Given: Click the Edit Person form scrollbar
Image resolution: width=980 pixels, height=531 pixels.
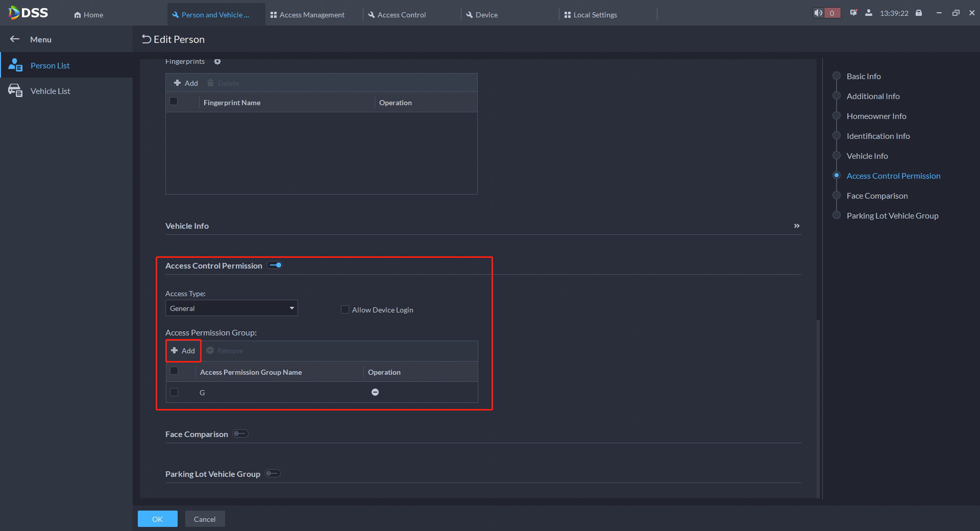Looking at the screenshot, I should pos(818,408).
